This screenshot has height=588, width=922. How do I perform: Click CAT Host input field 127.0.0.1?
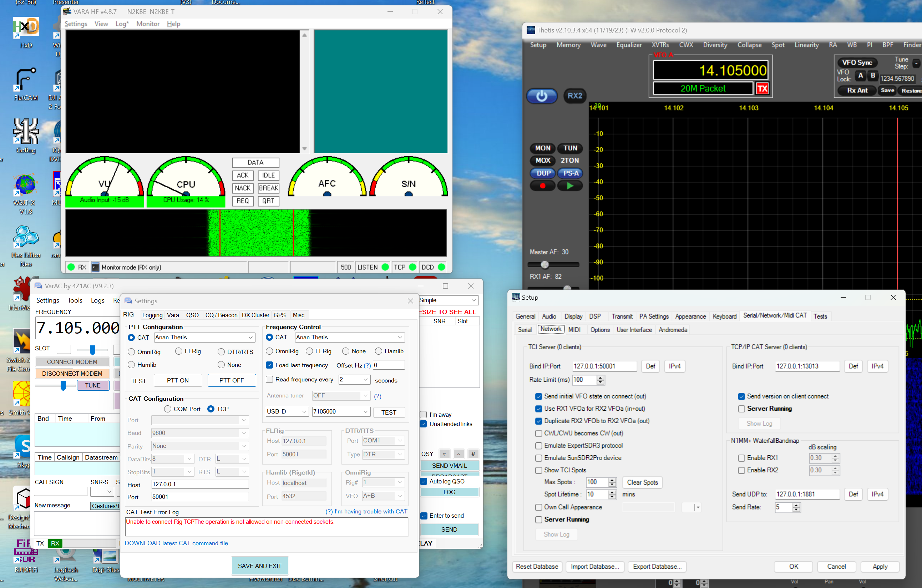[200, 484]
